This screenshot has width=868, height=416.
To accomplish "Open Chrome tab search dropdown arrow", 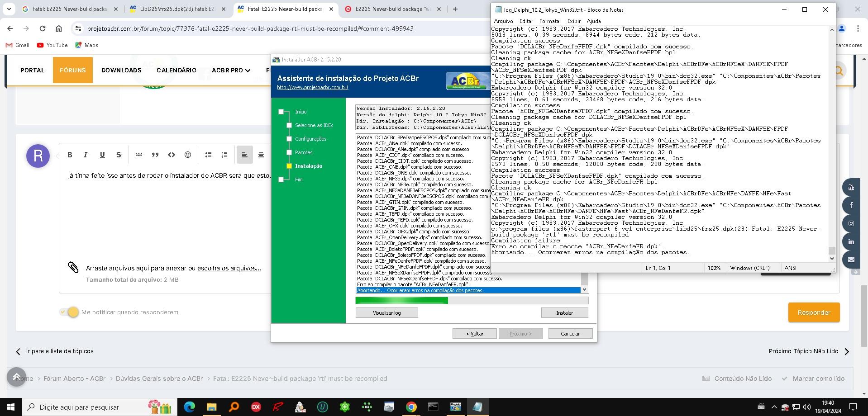I will [x=9, y=9].
